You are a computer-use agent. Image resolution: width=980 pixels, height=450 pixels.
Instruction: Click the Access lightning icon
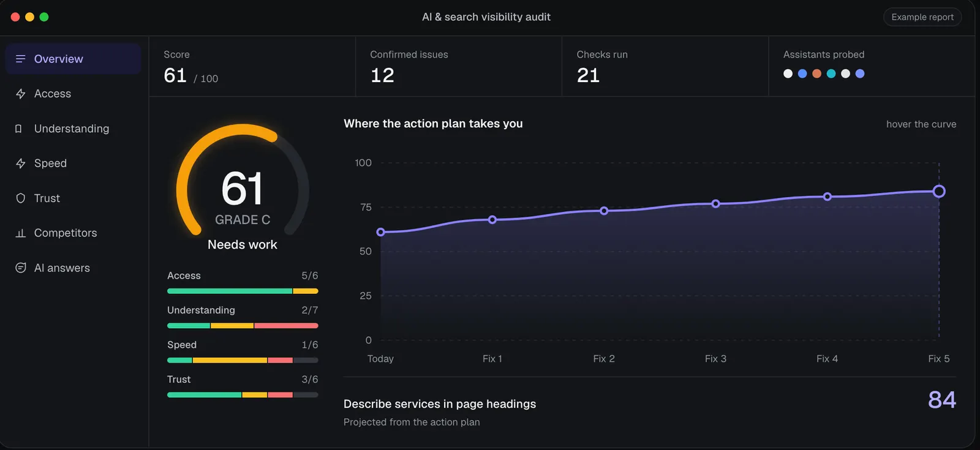click(x=21, y=94)
